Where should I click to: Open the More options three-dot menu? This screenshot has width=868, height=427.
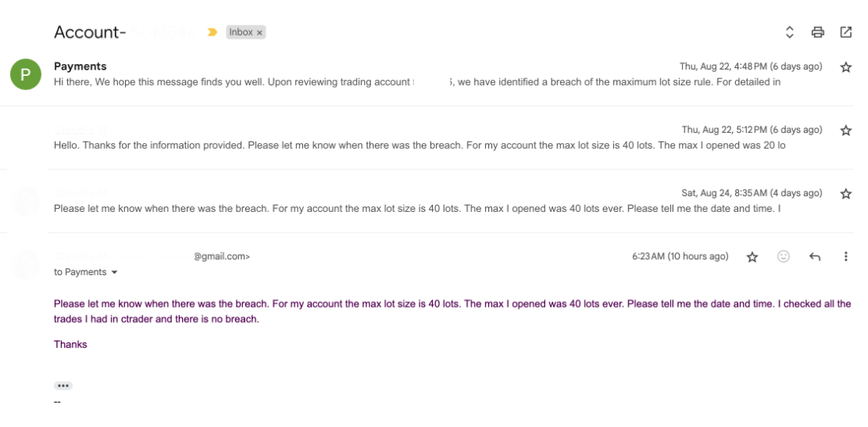[846, 256]
